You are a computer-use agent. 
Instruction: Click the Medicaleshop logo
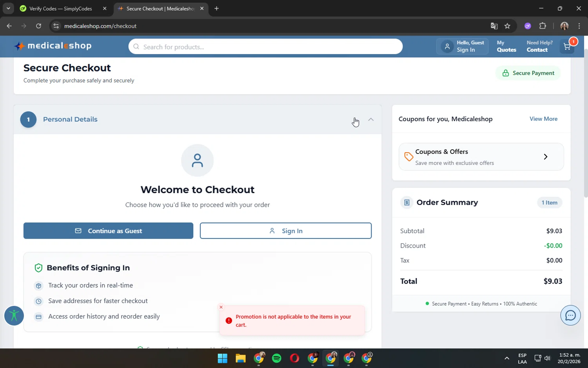pyautogui.click(x=53, y=46)
